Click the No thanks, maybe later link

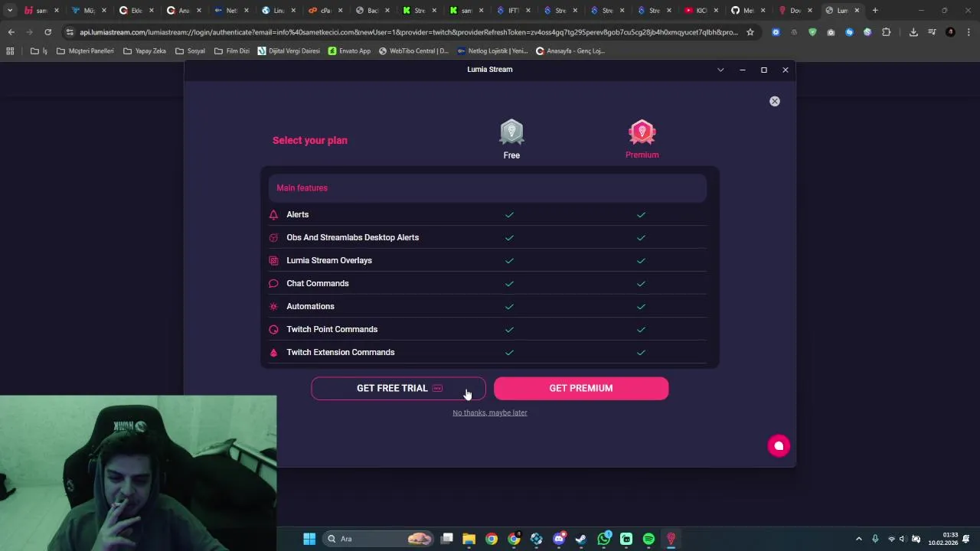490,412
